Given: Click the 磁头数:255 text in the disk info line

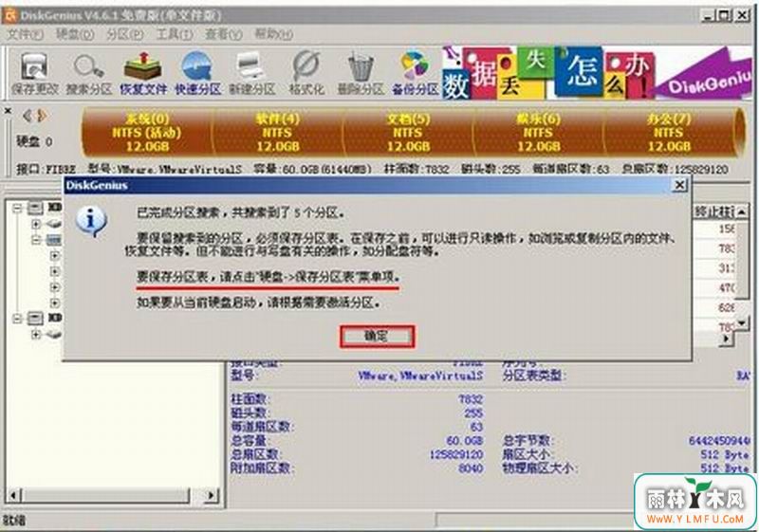Looking at the screenshot, I should tap(491, 169).
